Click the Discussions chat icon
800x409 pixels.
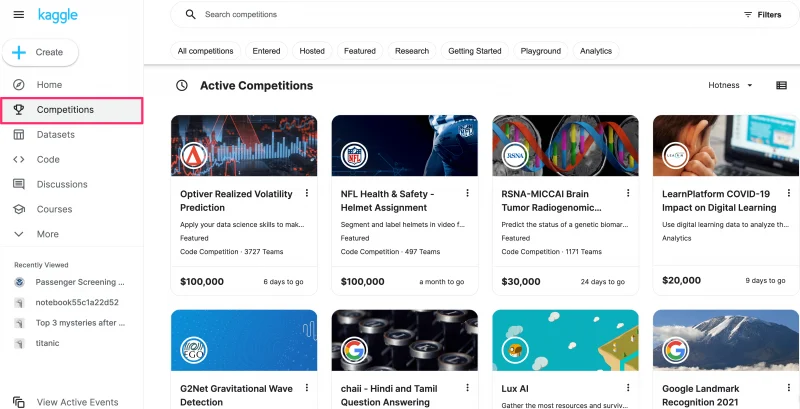point(19,184)
